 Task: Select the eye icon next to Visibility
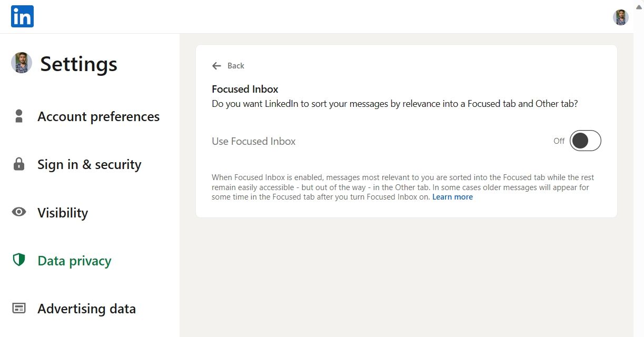click(x=19, y=212)
